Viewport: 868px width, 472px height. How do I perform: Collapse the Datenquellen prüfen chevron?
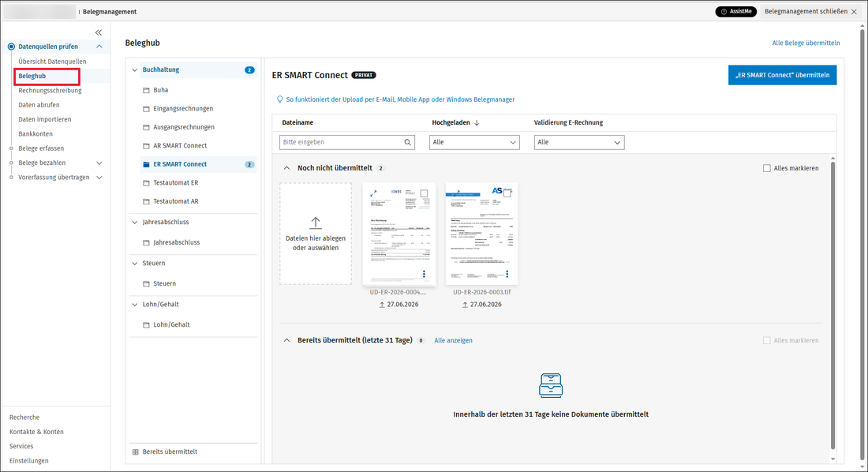[x=99, y=47]
